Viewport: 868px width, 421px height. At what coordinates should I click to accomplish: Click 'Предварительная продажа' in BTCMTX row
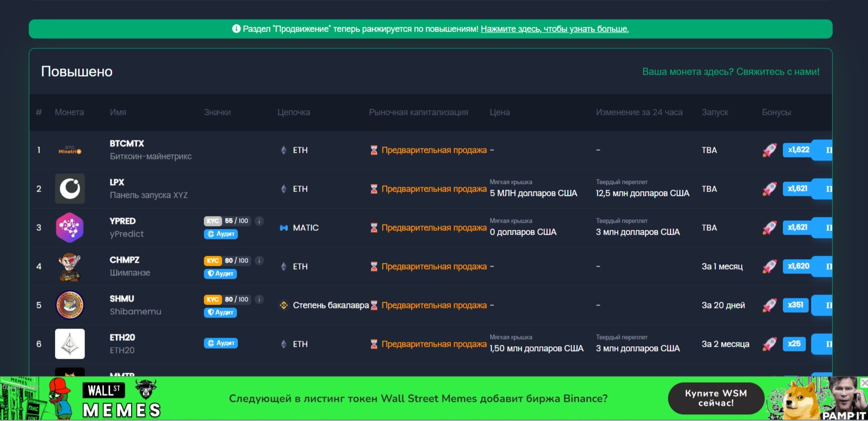click(434, 150)
